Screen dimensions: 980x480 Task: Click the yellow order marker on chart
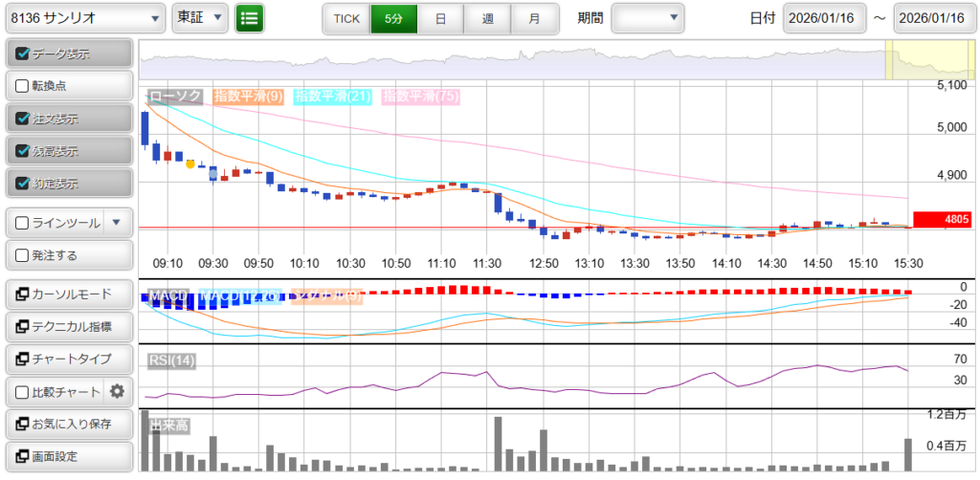(189, 164)
